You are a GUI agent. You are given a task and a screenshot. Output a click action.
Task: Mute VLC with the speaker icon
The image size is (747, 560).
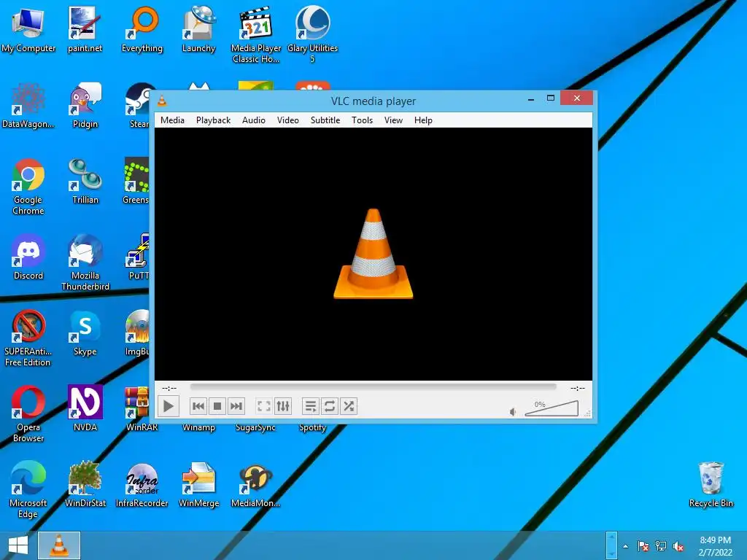click(513, 412)
